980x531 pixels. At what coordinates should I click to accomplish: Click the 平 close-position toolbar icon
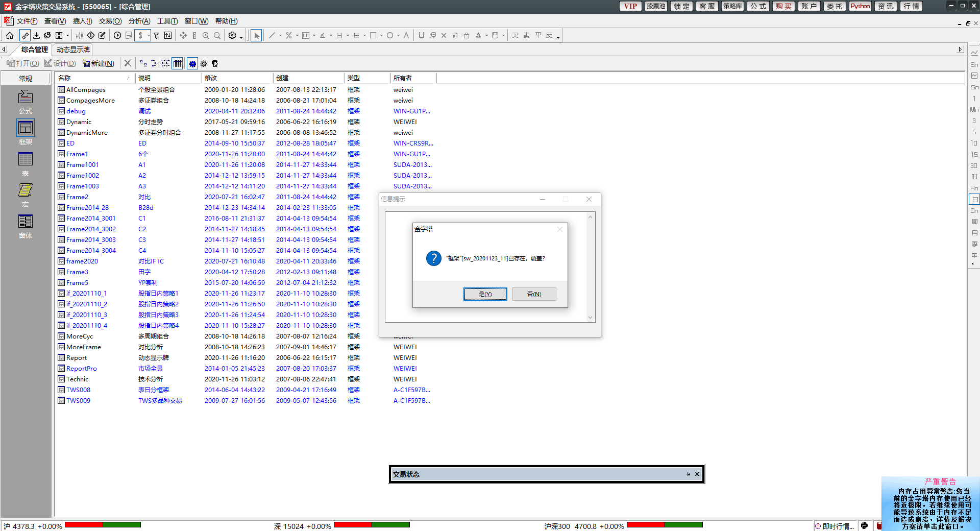pos(538,35)
